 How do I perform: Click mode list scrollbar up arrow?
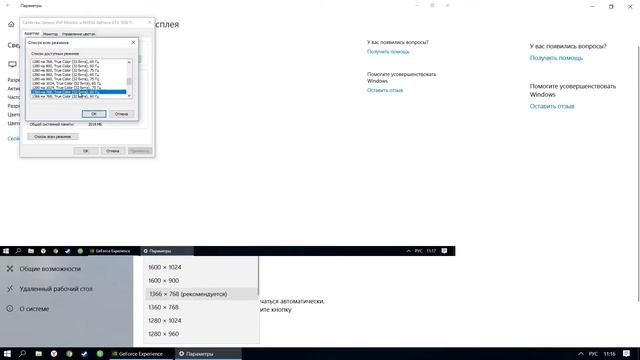point(129,62)
